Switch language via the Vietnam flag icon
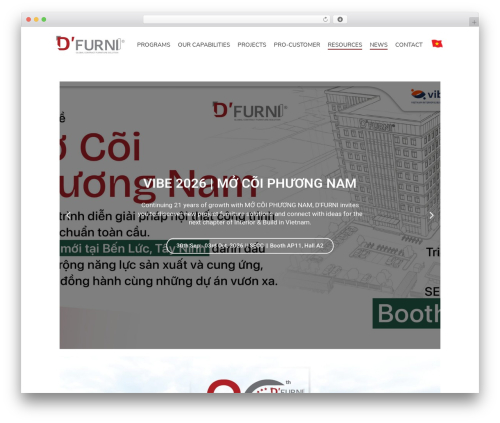 (x=437, y=44)
